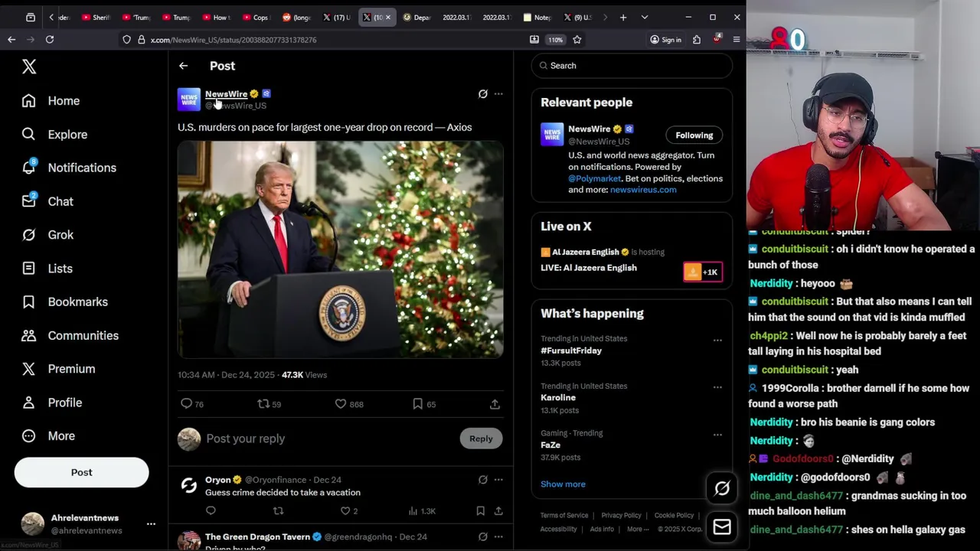This screenshot has width=980, height=551.
Task: Click the Following button for NewsWire
Action: [x=694, y=135]
